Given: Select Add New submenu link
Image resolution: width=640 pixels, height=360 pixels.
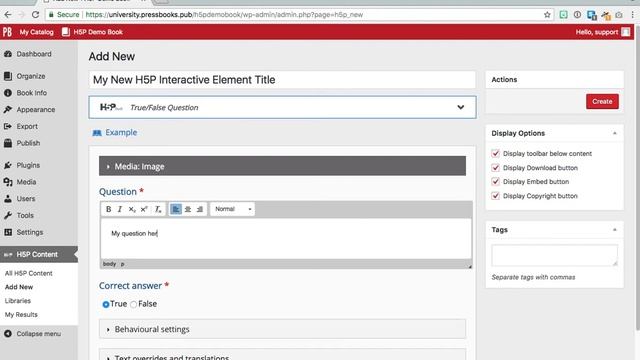Looking at the screenshot, I should tap(19, 287).
